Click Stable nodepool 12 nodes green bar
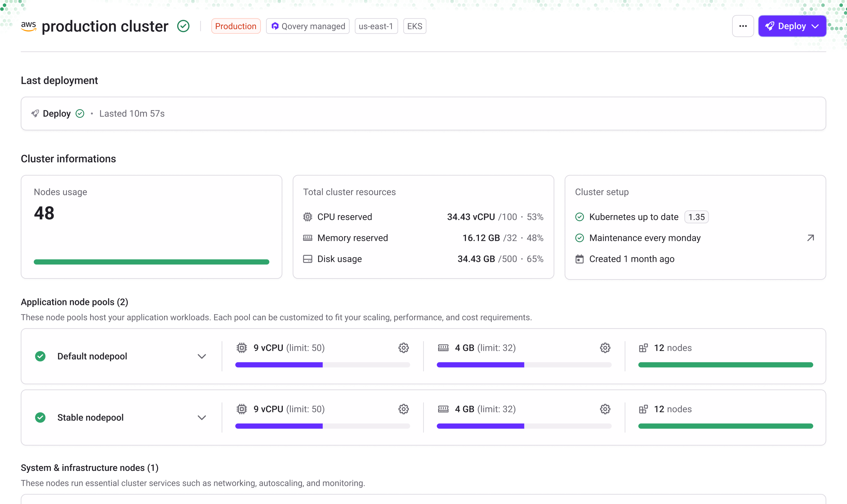 tap(726, 426)
